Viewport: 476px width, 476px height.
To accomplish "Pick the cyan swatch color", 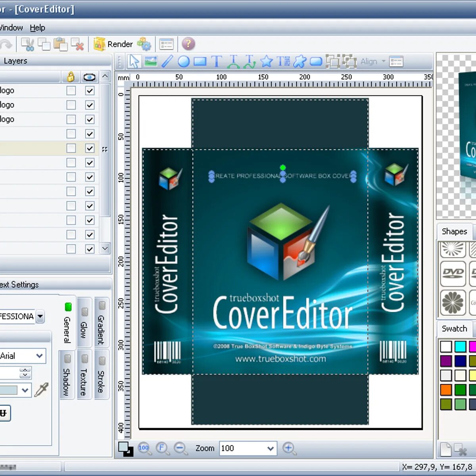I will [x=460, y=347].
